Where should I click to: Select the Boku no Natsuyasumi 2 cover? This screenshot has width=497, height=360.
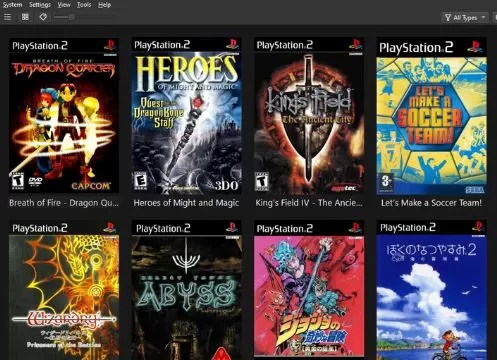[431, 290]
